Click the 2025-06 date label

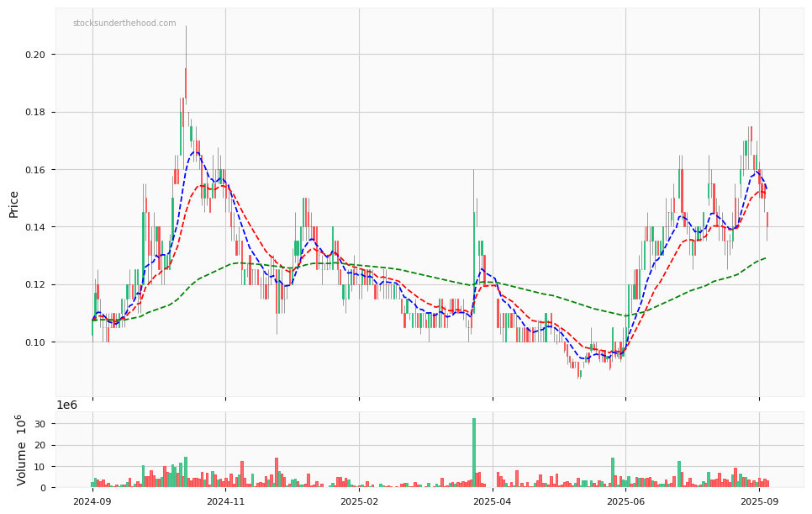pyautogui.click(x=625, y=501)
